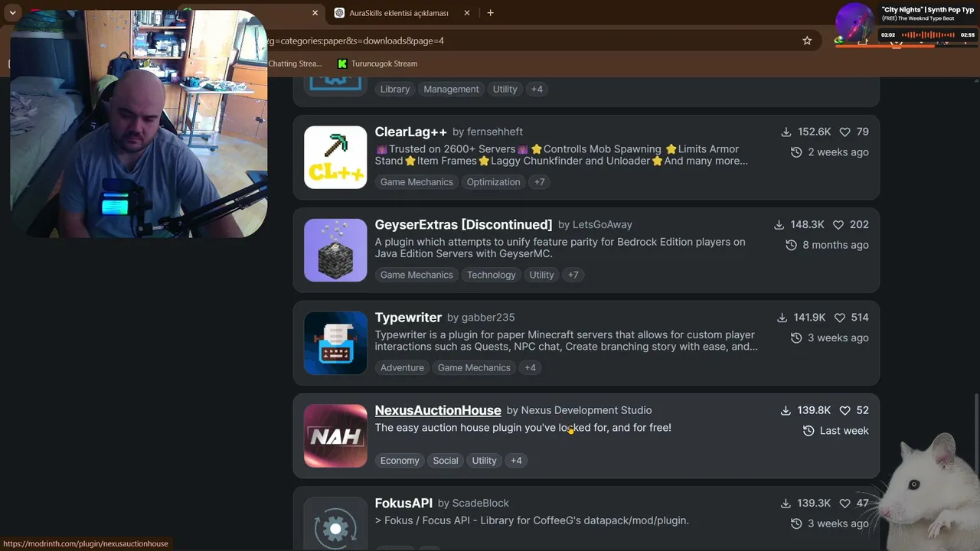
Task: Click the heart icon on NexusAuctionHouse
Action: (844, 410)
